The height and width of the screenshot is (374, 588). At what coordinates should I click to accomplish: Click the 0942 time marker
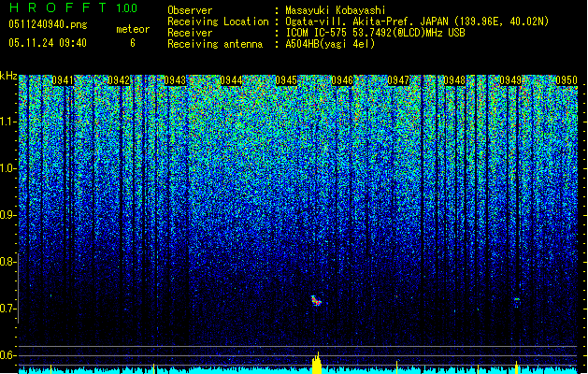point(119,80)
